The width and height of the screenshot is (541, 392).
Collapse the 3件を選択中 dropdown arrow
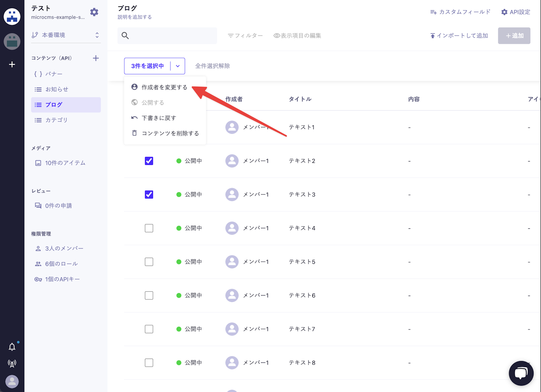[178, 66]
